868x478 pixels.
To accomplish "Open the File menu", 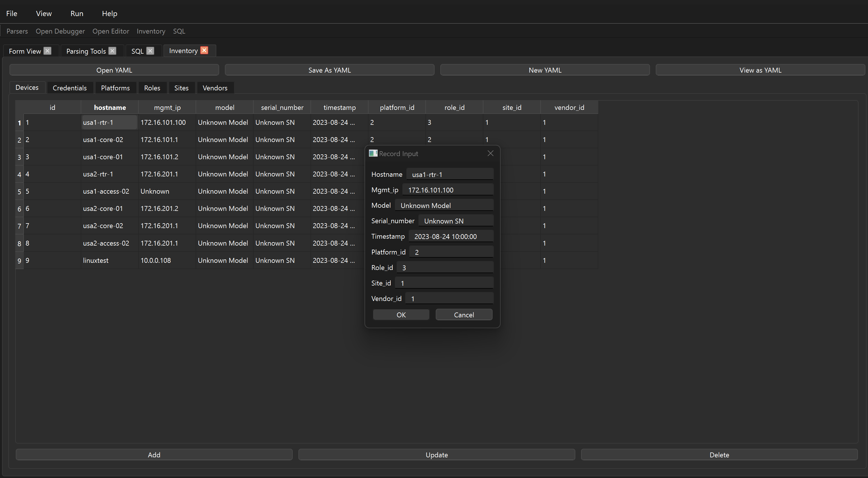I will tap(11, 13).
